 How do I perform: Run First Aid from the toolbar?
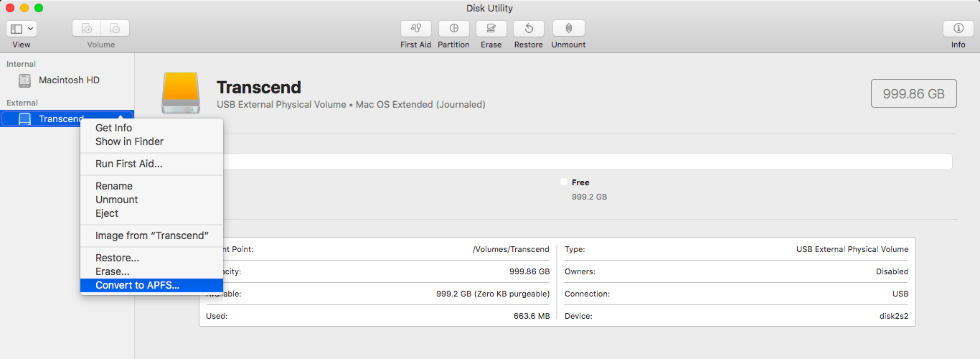pos(416,29)
